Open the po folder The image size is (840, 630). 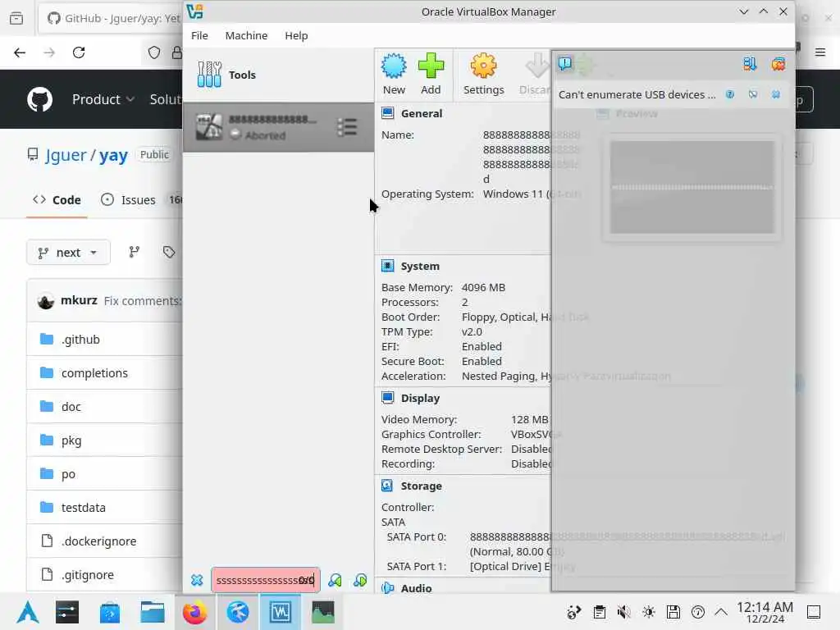(x=68, y=474)
